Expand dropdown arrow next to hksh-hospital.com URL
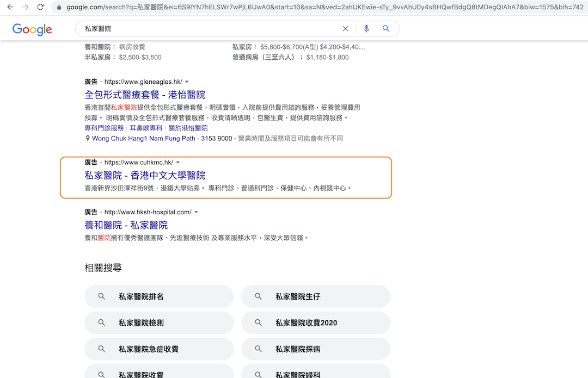Image resolution: width=588 pixels, height=378 pixels. point(196,212)
